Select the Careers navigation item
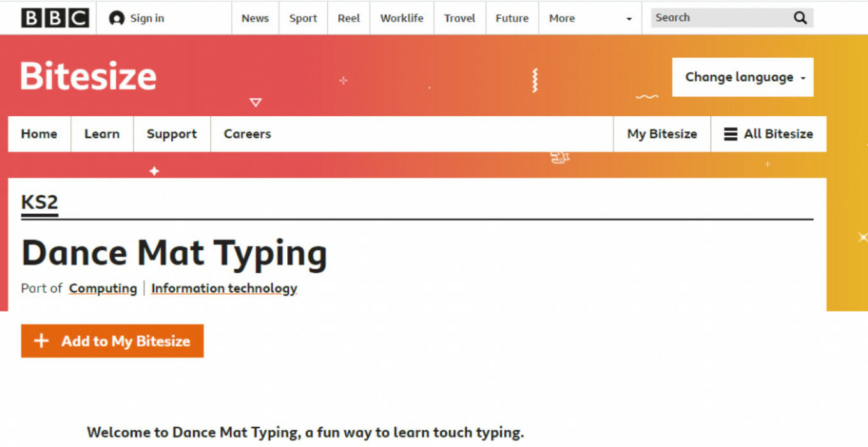The height and width of the screenshot is (447, 868). pos(248,134)
